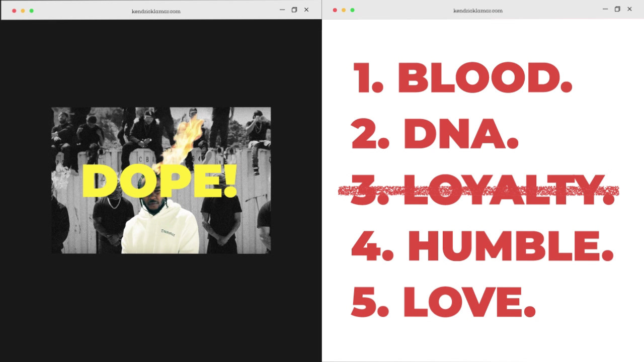
Task: Open track 2. DNA.
Action: pyautogui.click(x=435, y=134)
